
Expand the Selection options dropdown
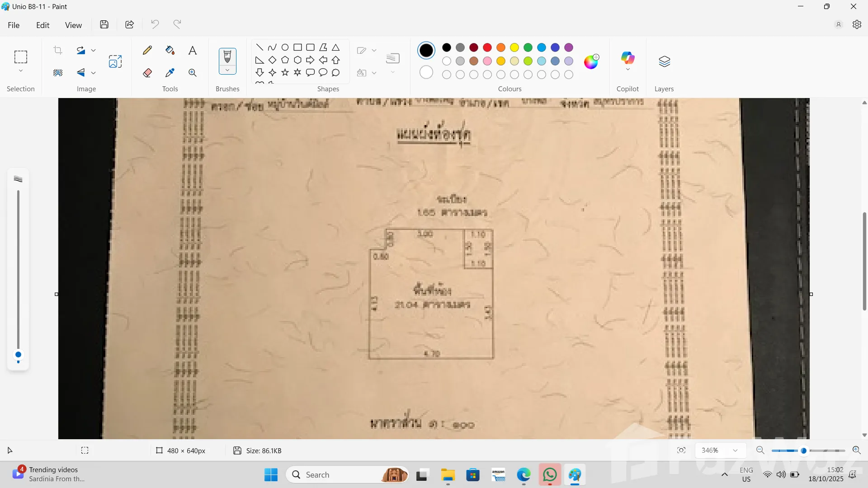click(x=21, y=71)
